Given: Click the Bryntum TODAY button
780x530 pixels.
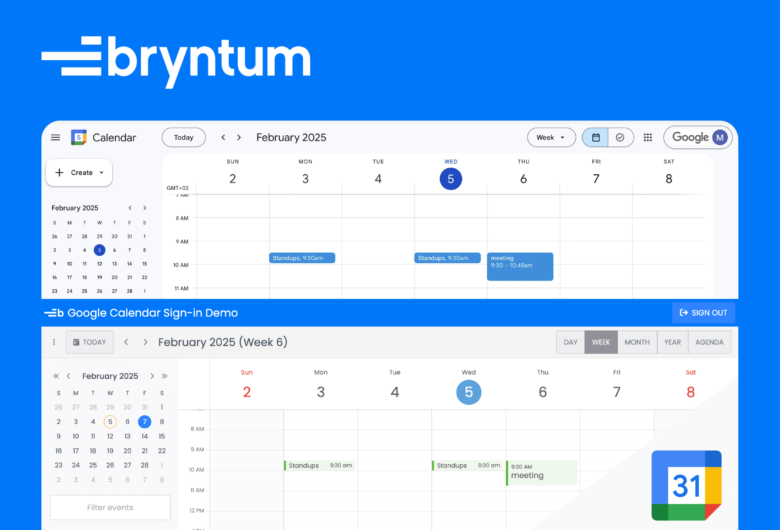Looking at the screenshot, I should [90, 342].
